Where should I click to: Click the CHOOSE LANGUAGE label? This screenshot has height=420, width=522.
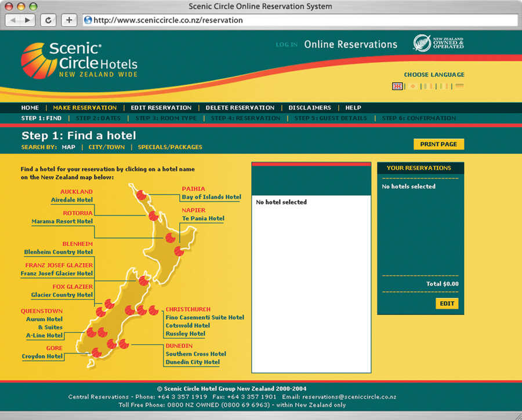tap(434, 75)
